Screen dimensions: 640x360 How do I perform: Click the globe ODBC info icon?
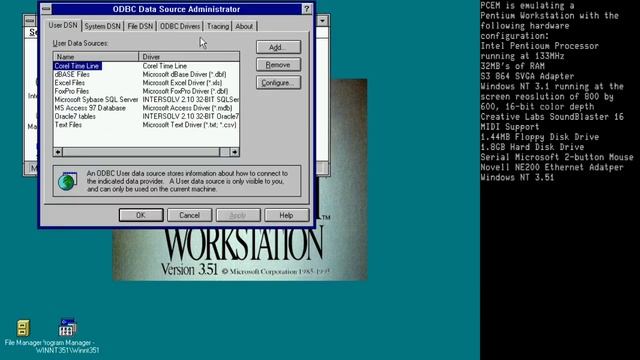pyautogui.click(x=67, y=181)
